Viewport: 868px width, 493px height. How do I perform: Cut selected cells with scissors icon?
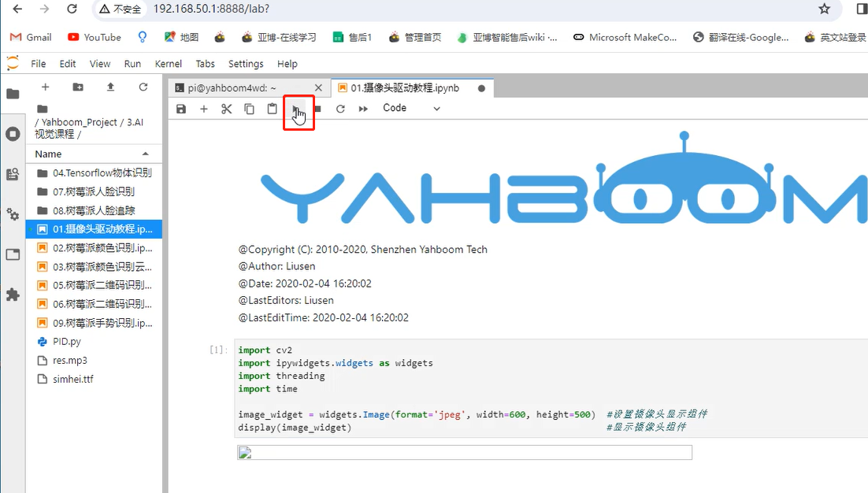pyautogui.click(x=226, y=109)
